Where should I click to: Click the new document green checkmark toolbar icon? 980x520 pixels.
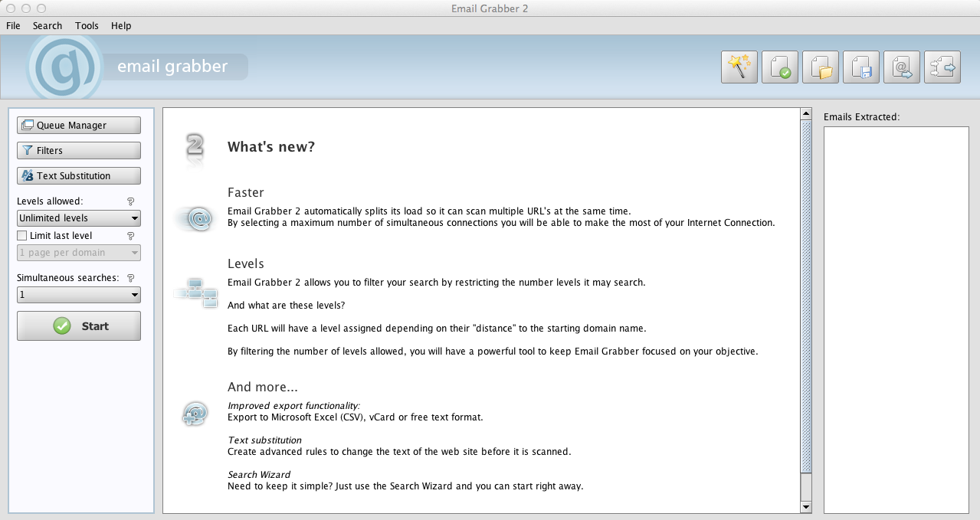tap(780, 67)
